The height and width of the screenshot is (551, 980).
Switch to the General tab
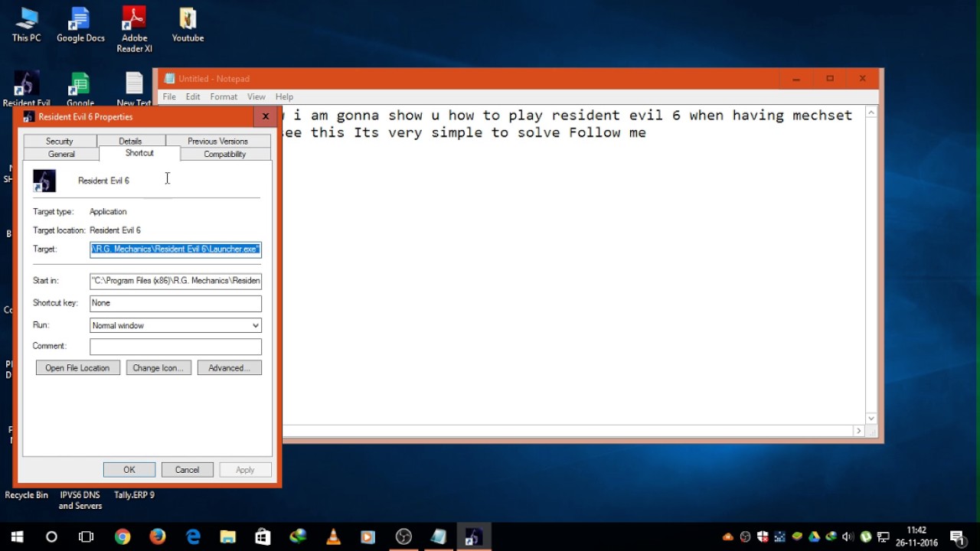[x=61, y=154]
